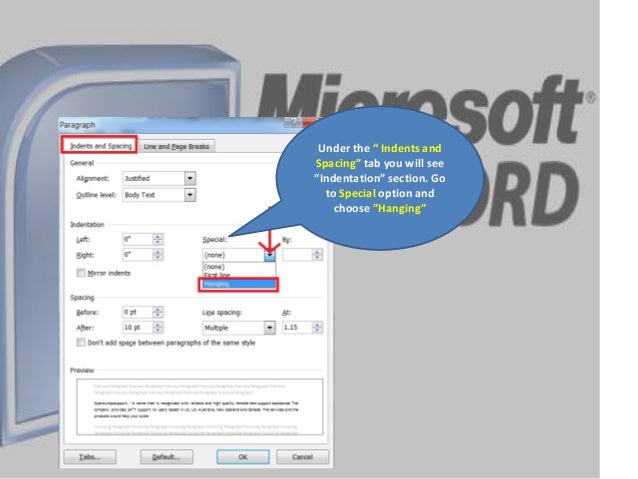Select Hanging from the Special list
The width and height of the screenshot is (638, 479).
(x=239, y=284)
